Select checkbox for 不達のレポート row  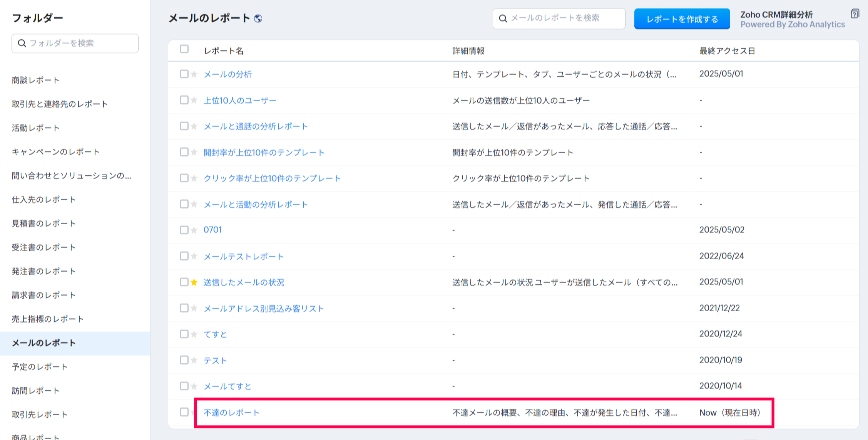184,412
